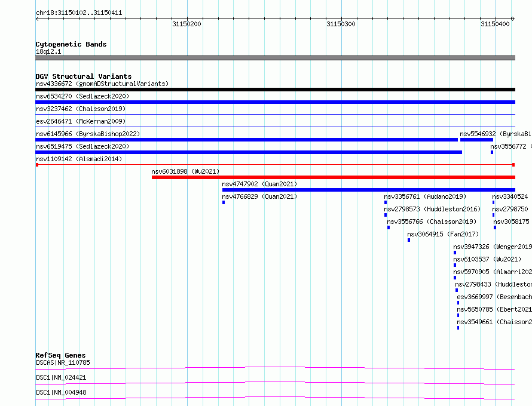
Task: Open the DSC1|NM_024421 gene label
Action: (x=61, y=377)
